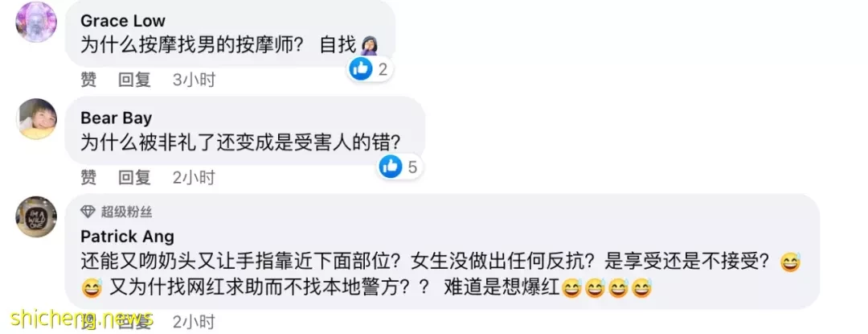The image size is (868, 334).
Task: Click the 2小时 timestamp under Patrick Ang's comment
Action: (x=194, y=321)
